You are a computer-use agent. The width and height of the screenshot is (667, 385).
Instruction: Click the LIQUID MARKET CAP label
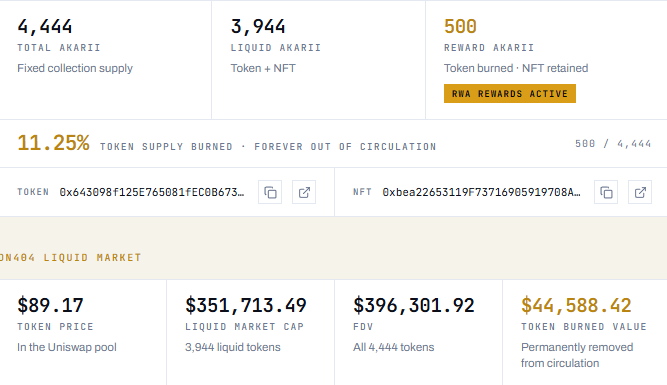tap(245, 327)
